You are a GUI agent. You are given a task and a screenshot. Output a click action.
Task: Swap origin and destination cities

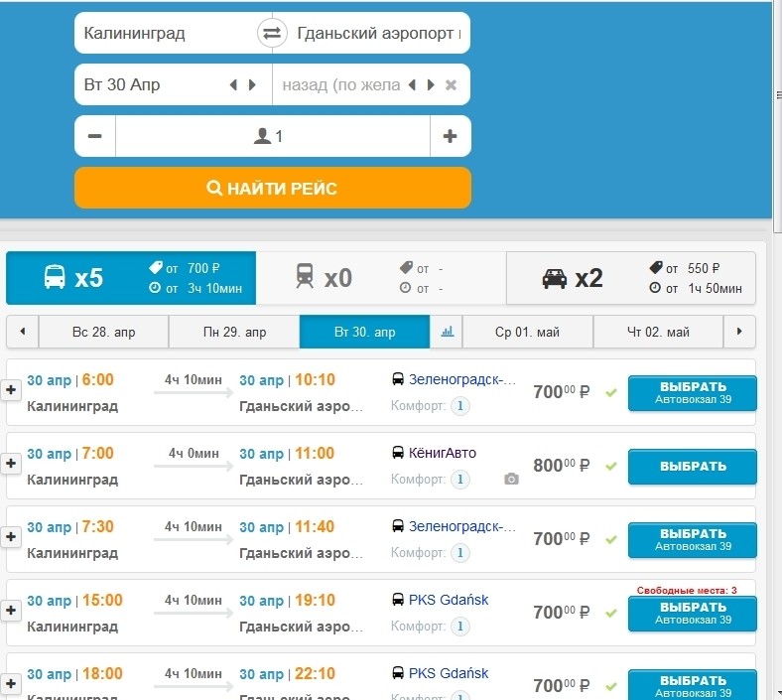click(271, 33)
